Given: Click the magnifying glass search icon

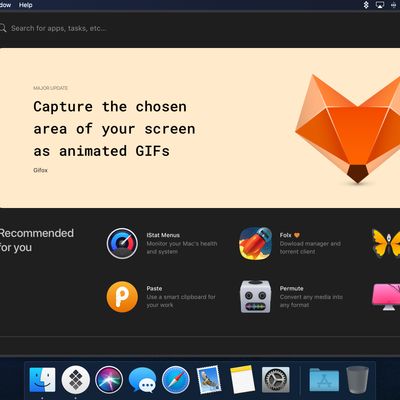Looking at the screenshot, I should point(3,28).
